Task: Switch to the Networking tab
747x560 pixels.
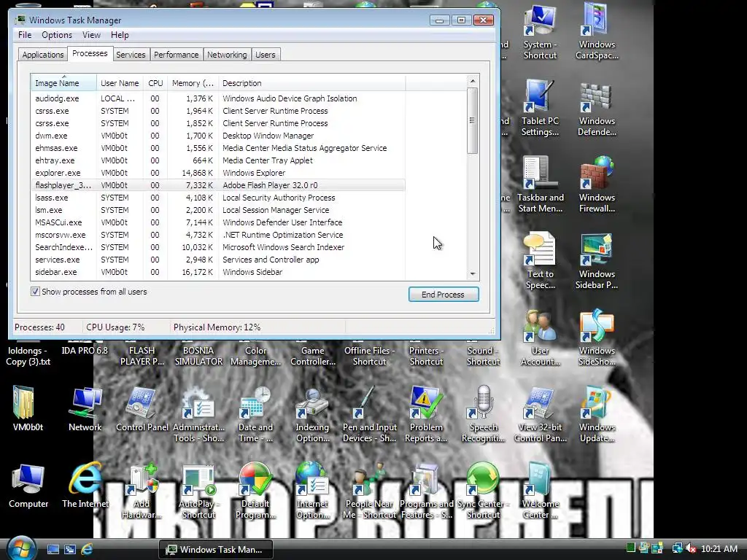Action: coord(227,54)
